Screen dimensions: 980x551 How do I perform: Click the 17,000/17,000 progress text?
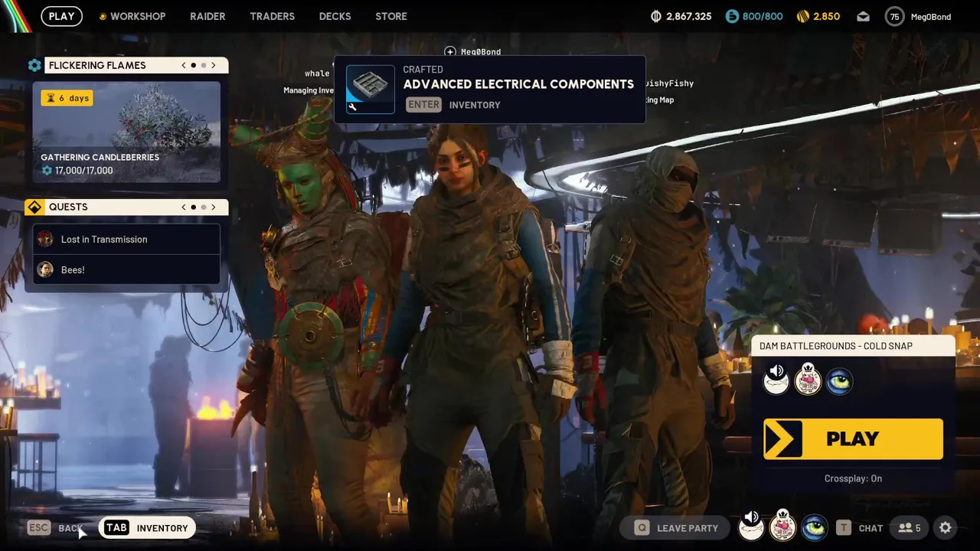coord(83,171)
